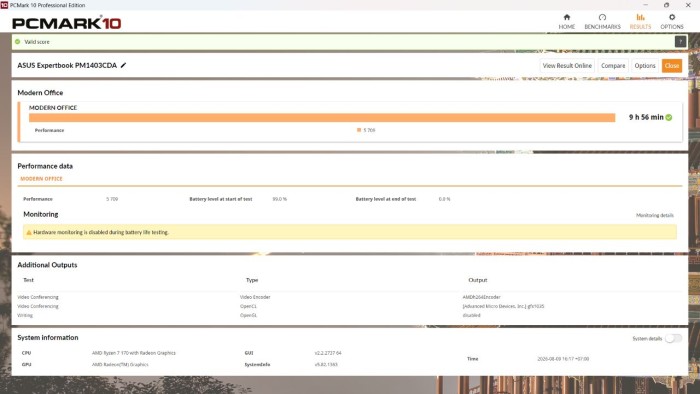Click the result name ASUS Expertbook PM1403CDA
This screenshot has width=700, height=394.
click(x=67, y=65)
